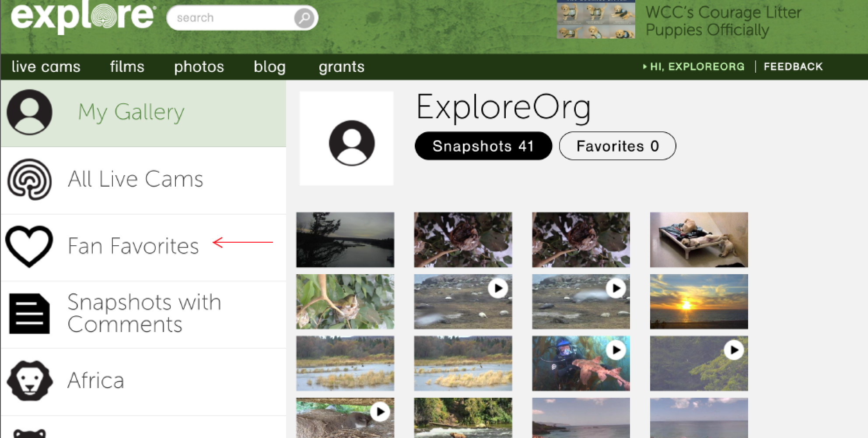Open the live cams menu
The height and width of the screenshot is (438, 868).
pos(45,67)
